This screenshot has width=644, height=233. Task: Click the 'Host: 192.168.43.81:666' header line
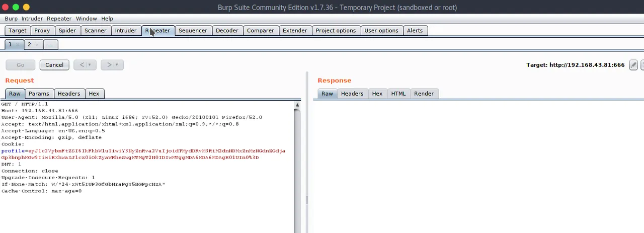pyautogui.click(x=39, y=111)
